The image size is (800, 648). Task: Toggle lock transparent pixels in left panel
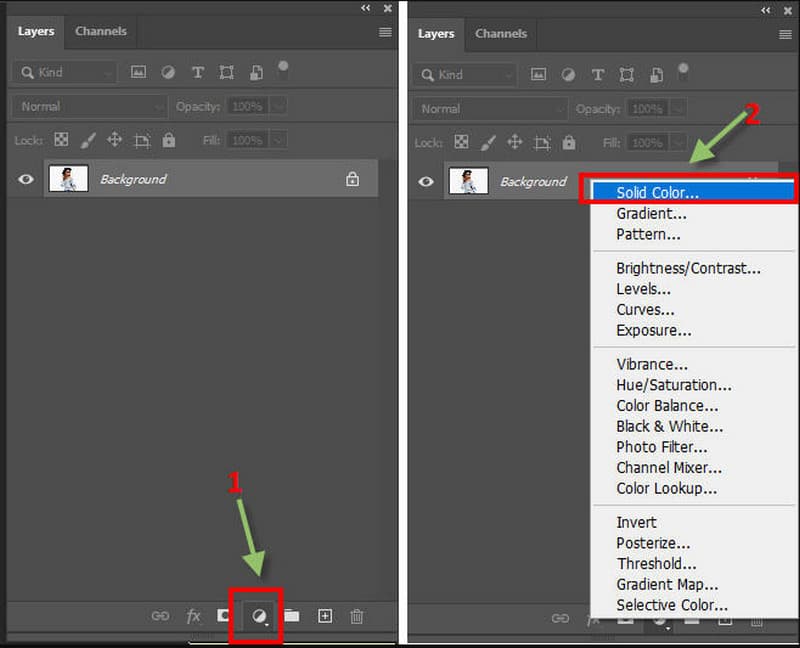click(x=61, y=140)
